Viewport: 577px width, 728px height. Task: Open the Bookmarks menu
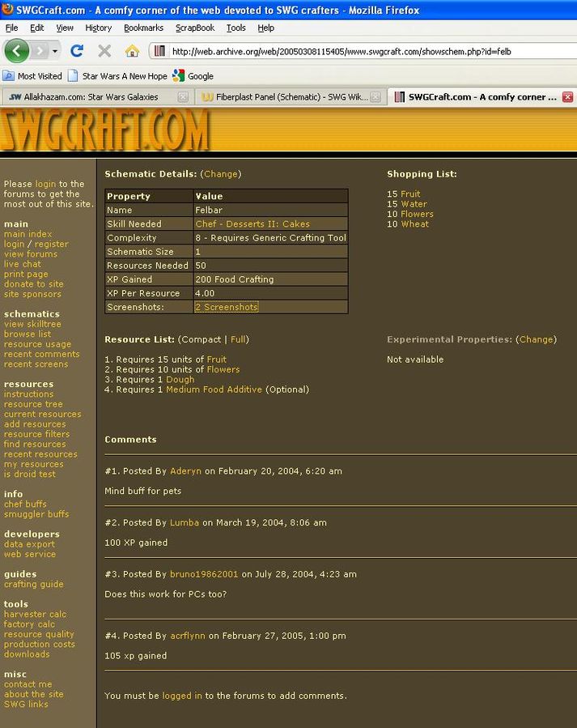[143, 28]
